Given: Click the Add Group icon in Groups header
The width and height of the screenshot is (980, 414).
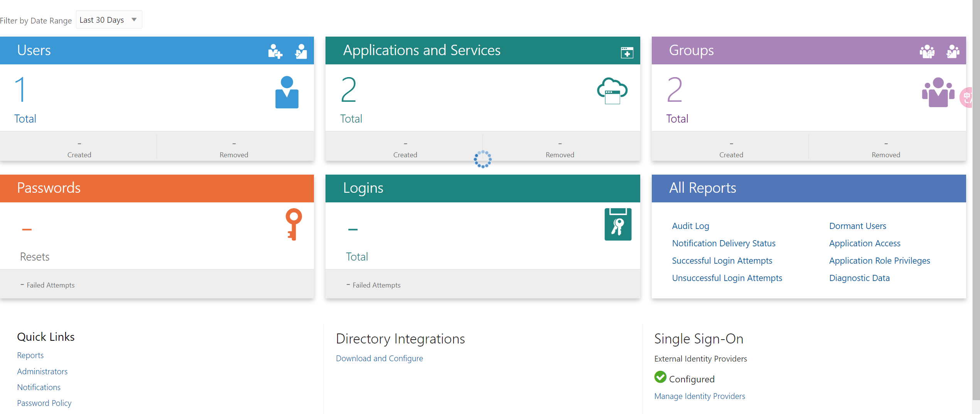Looking at the screenshot, I should pyautogui.click(x=927, y=51).
